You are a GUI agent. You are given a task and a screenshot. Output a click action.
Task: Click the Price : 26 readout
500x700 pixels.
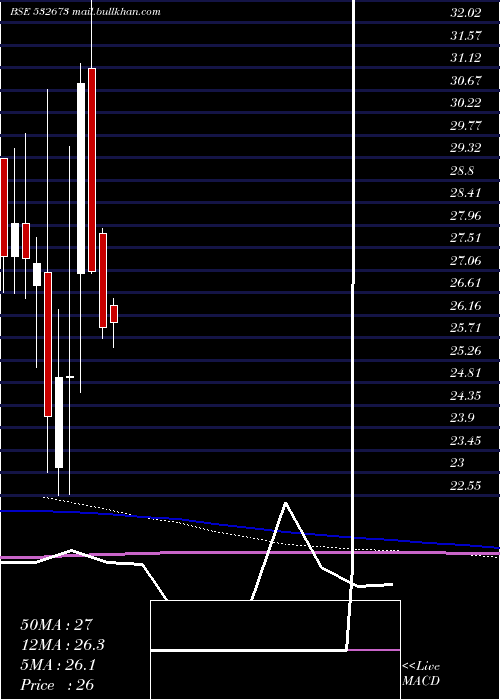(57, 685)
